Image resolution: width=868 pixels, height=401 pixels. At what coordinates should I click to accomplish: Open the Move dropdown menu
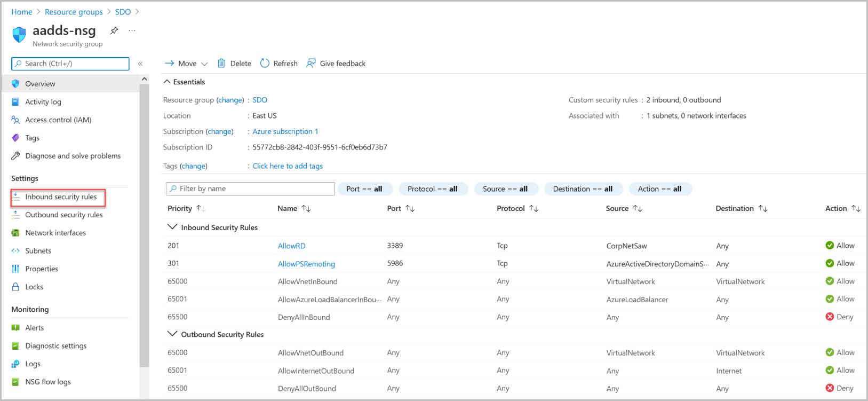click(x=186, y=64)
